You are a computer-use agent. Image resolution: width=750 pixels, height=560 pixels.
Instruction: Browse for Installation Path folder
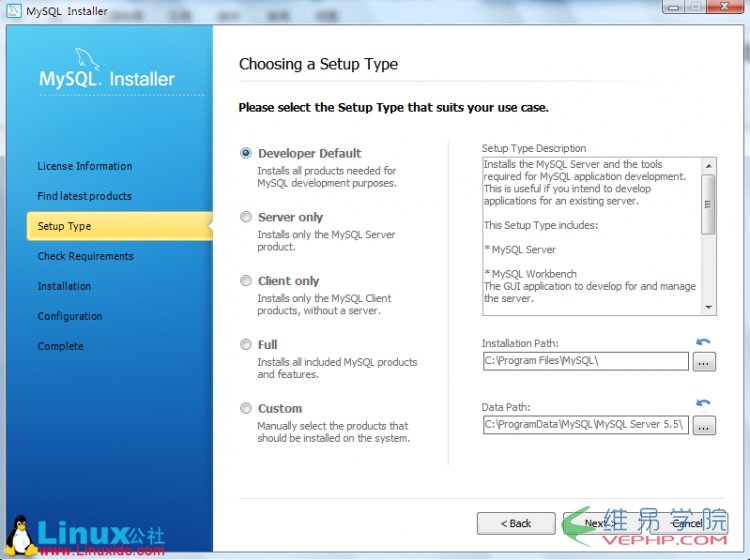coord(704,362)
